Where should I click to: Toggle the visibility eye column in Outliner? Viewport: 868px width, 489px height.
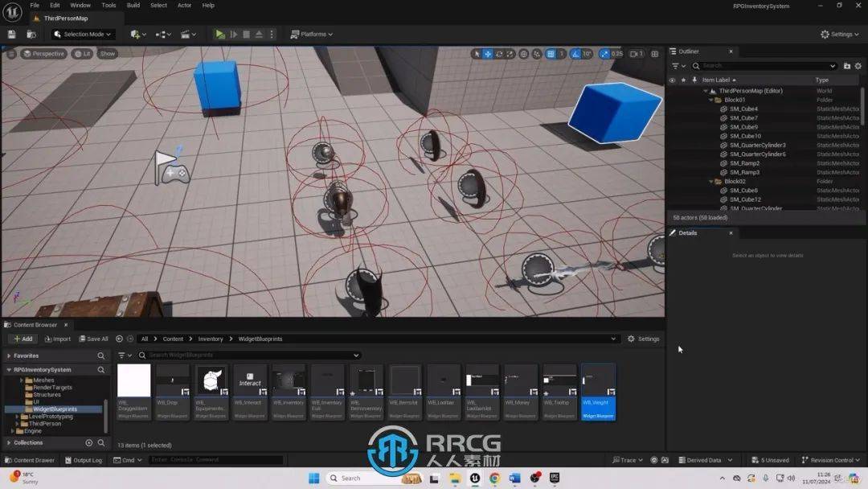pos(672,80)
